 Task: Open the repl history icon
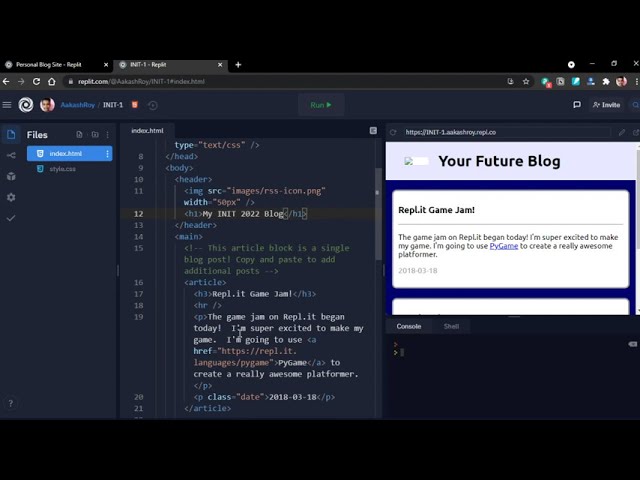pos(153,105)
